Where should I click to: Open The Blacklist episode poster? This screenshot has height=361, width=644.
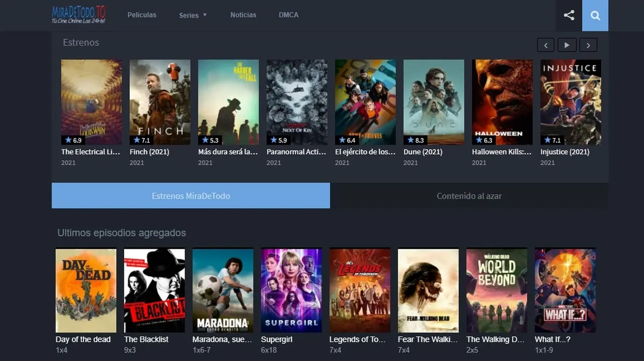click(x=154, y=290)
